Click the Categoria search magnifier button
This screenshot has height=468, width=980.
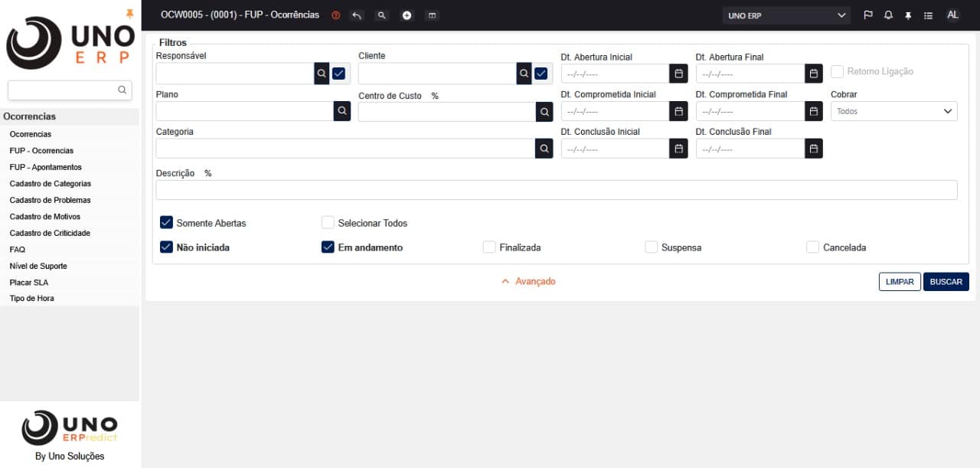point(544,149)
